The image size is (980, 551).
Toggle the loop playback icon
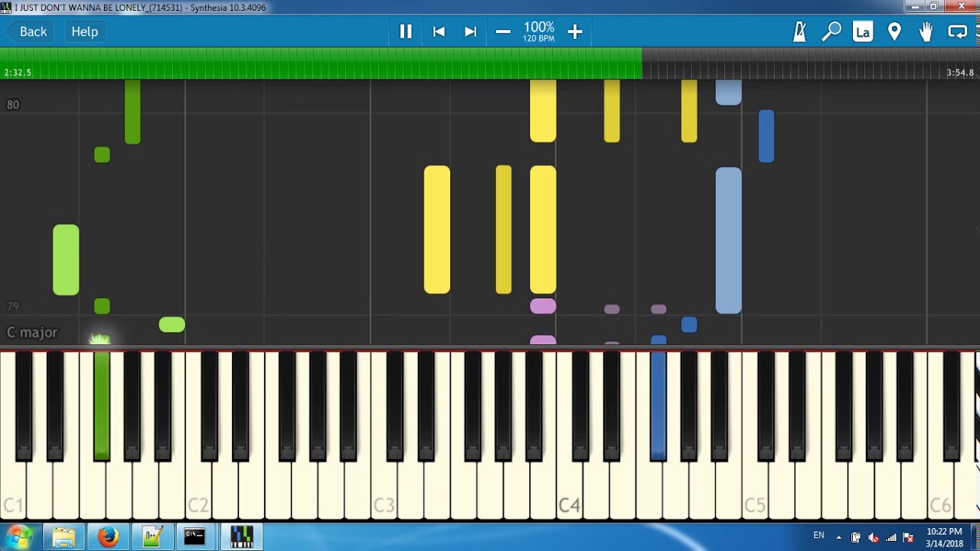tap(957, 31)
